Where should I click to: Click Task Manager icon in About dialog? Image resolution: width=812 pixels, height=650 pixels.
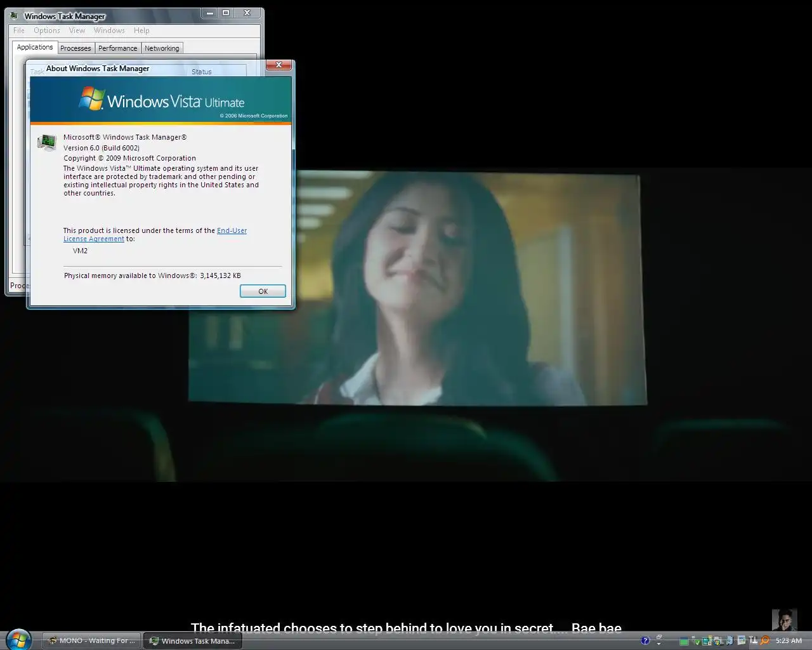click(x=46, y=142)
